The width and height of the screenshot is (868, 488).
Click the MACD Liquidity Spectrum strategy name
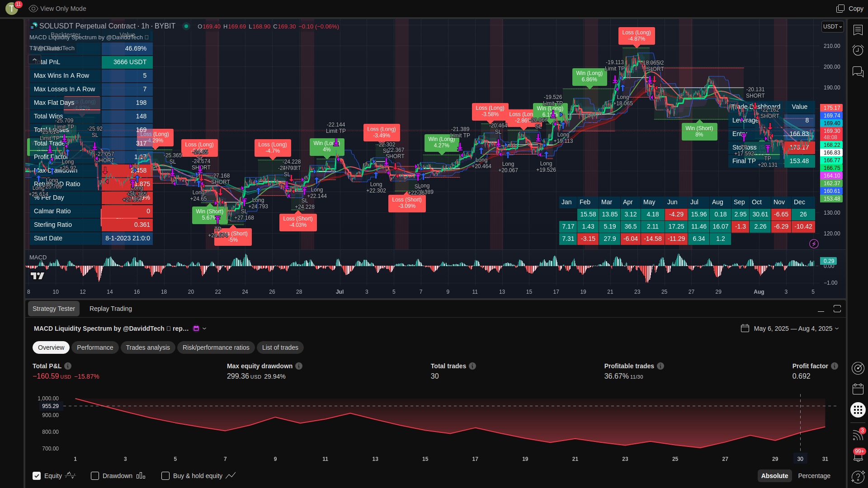coord(111,328)
